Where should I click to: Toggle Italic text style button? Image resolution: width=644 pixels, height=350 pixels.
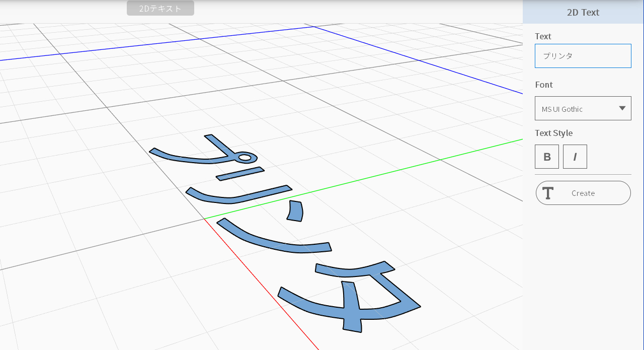tap(575, 157)
